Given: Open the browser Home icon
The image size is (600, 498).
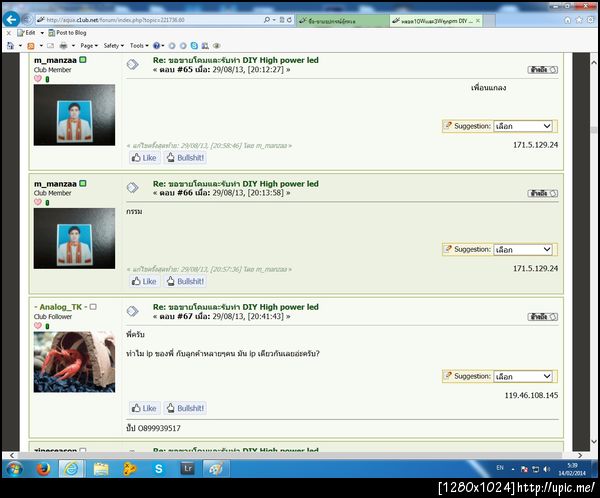Looking at the screenshot, I should click(x=567, y=20).
